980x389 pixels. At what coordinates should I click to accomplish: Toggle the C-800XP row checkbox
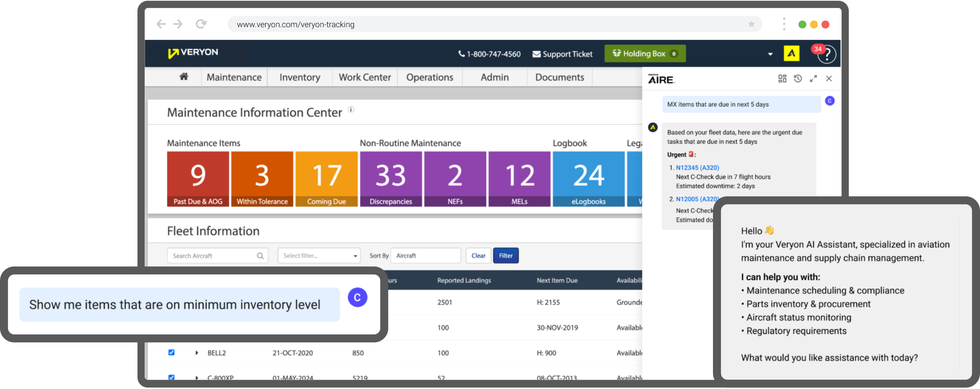point(172,377)
